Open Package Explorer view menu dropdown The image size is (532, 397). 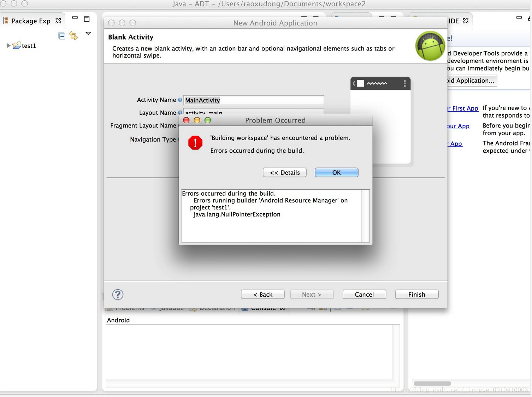tap(88, 33)
